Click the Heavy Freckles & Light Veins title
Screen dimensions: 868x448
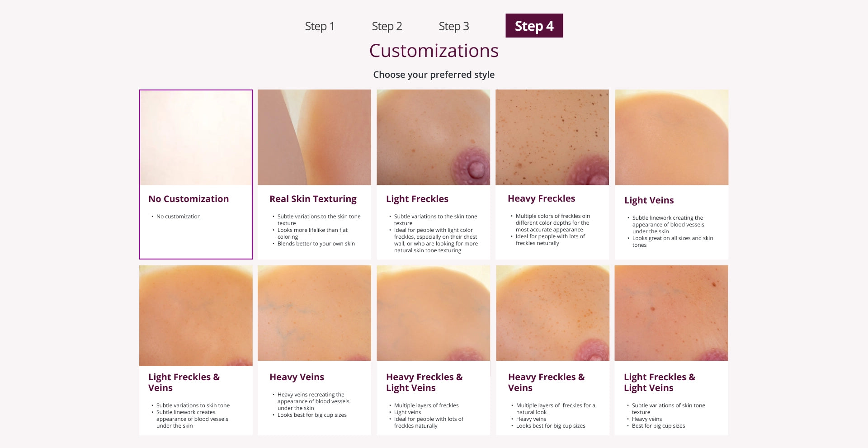425,382
